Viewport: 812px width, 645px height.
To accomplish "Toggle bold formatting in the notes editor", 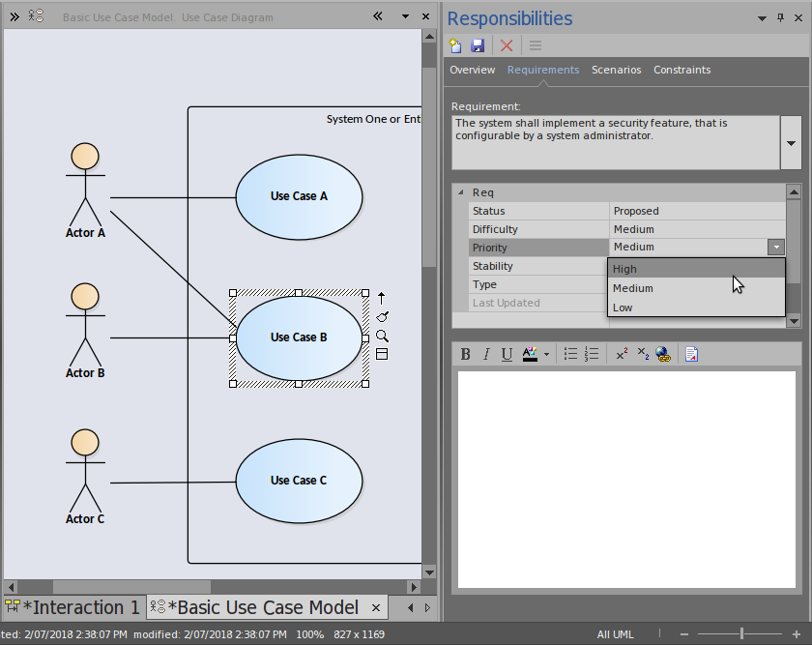I will (x=465, y=355).
